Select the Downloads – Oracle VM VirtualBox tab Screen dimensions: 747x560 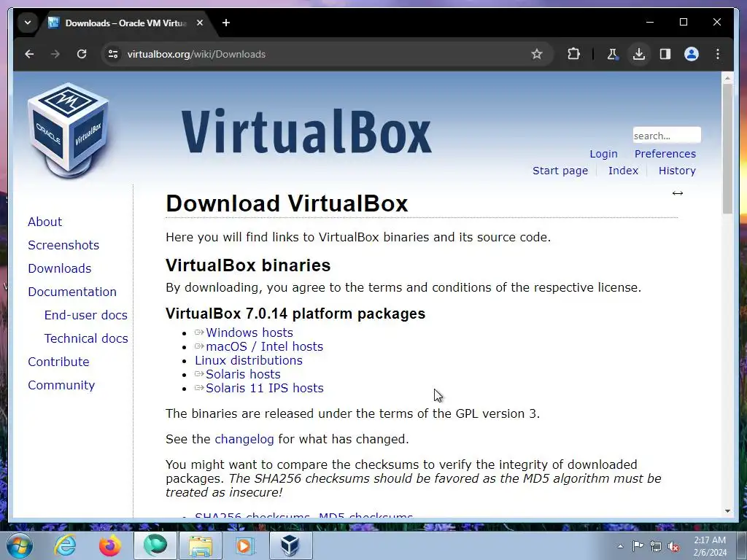(x=125, y=23)
